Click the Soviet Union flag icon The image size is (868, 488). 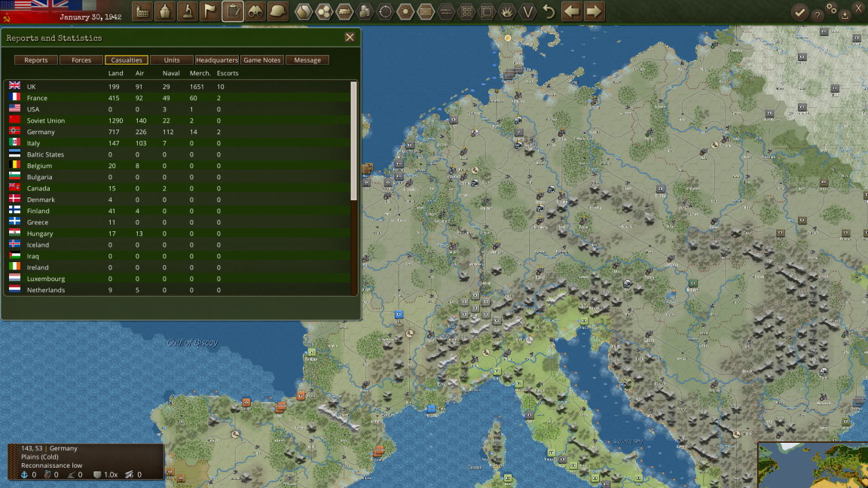pyautogui.click(x=15, y=120)
